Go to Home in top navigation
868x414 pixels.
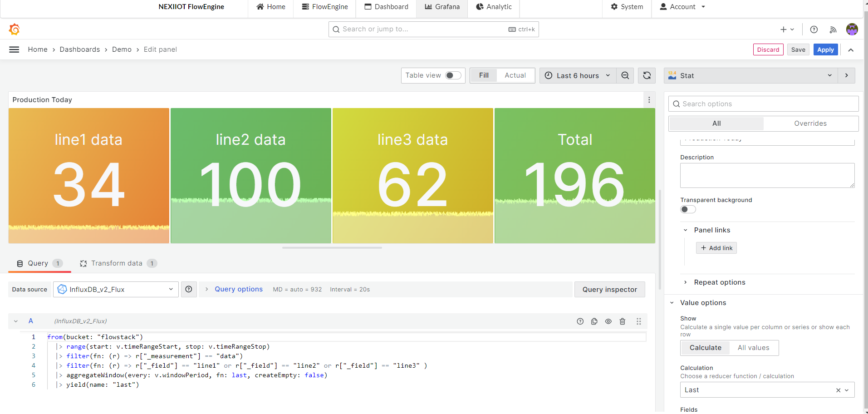(271, 7)
